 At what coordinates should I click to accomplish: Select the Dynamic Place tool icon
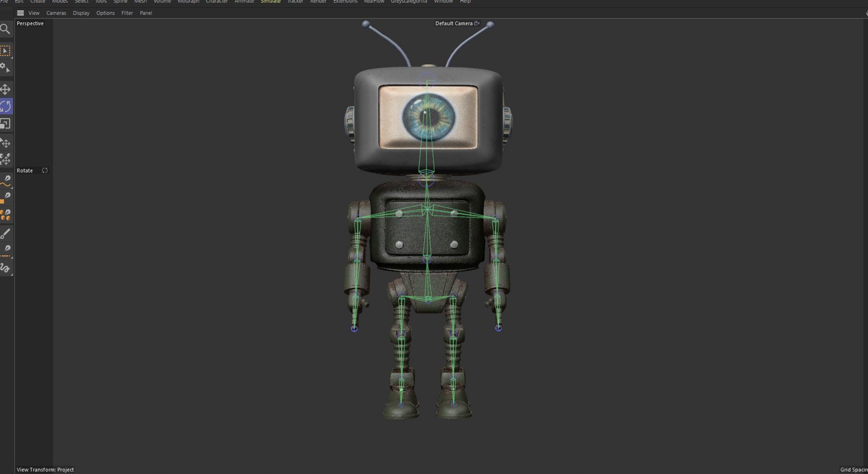5,159
